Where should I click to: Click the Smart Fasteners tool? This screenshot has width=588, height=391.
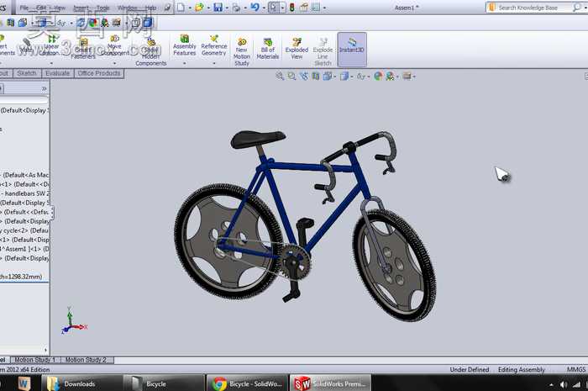point(83,48)
